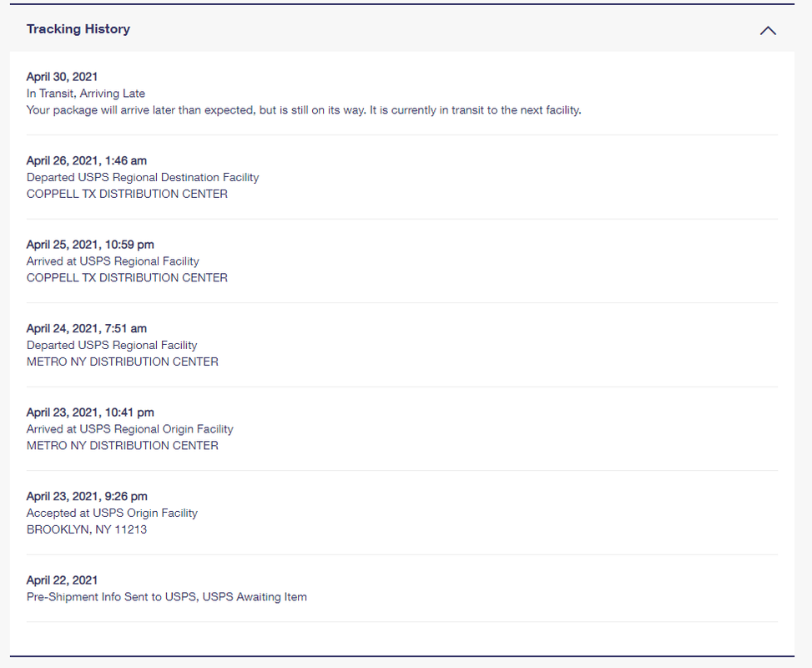Select the April 23, 2021, 9:26 pm timestamp
Viewport: 812px width, 668px height.
click(87, 497)
